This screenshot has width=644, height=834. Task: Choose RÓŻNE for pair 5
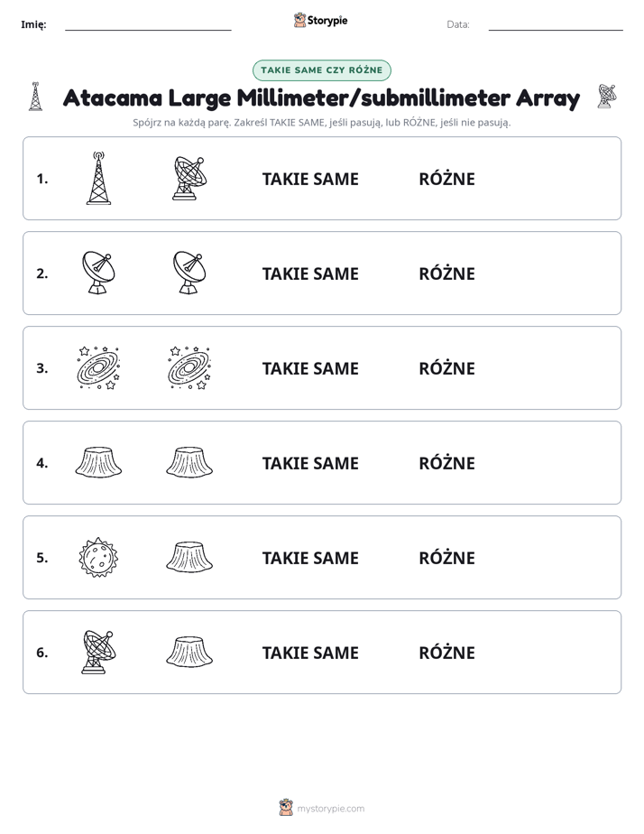446,558
